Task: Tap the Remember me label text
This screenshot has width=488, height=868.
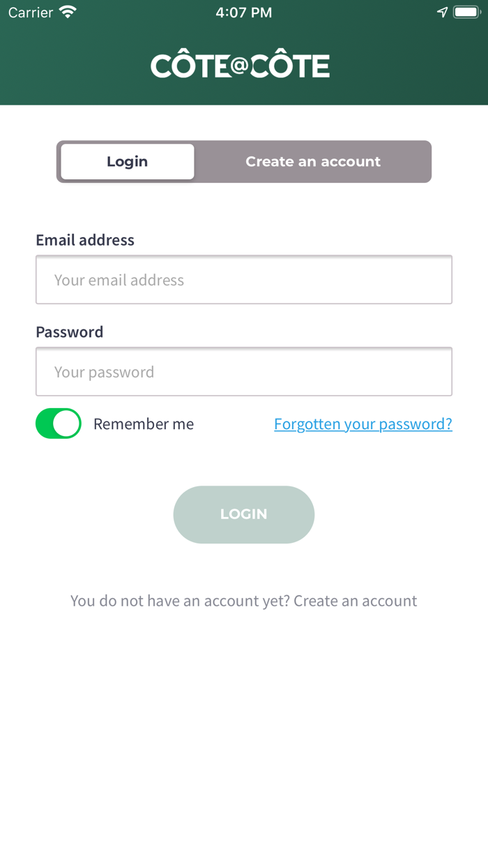Action: 144,424
